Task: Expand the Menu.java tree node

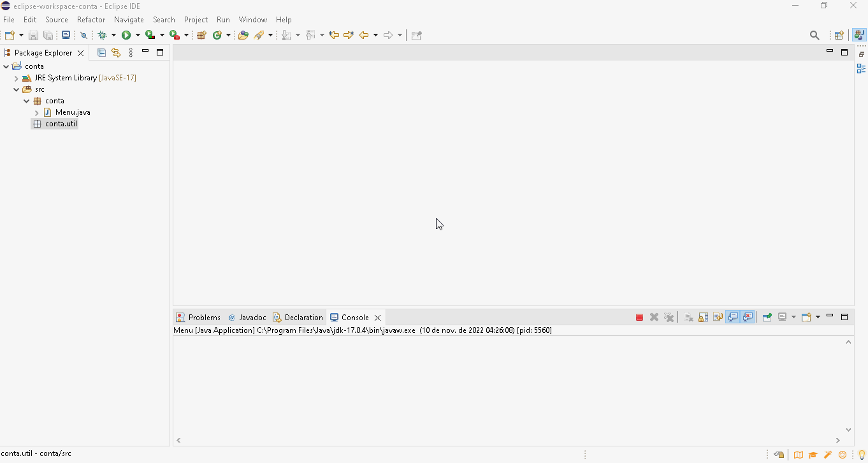Action: tap(37, 112)
